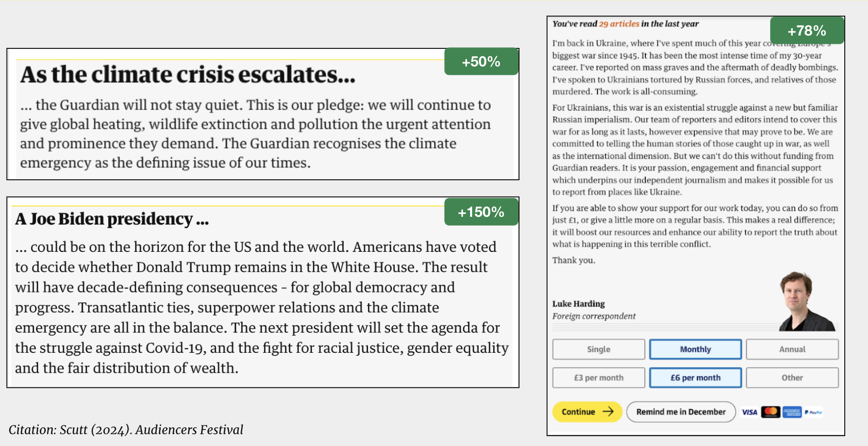This screenshot has height=446, width=868.
Task: Click the green +78% badge
Action: coord(807,30)
